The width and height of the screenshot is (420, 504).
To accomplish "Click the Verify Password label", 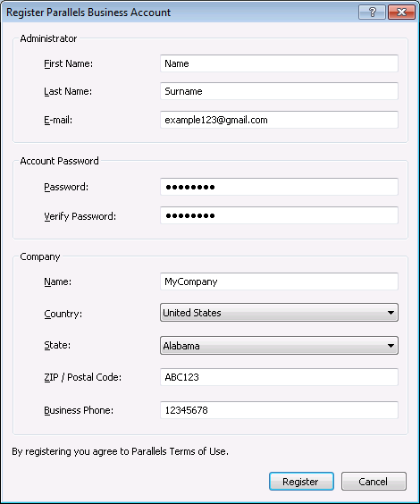I will point(80,216).
